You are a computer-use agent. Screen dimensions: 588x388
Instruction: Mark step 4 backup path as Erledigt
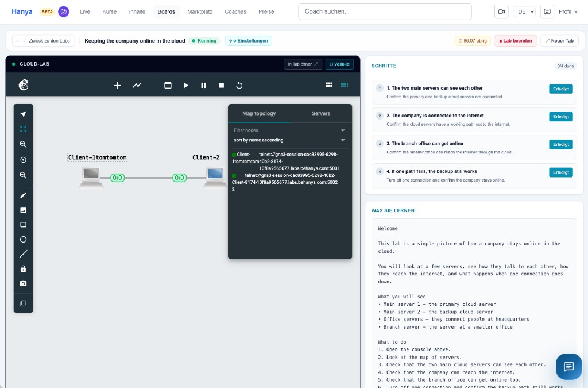tap(560, 172)
